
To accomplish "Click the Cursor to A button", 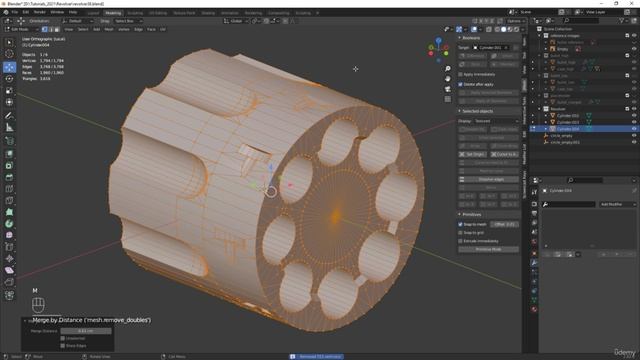I will 504,154.
